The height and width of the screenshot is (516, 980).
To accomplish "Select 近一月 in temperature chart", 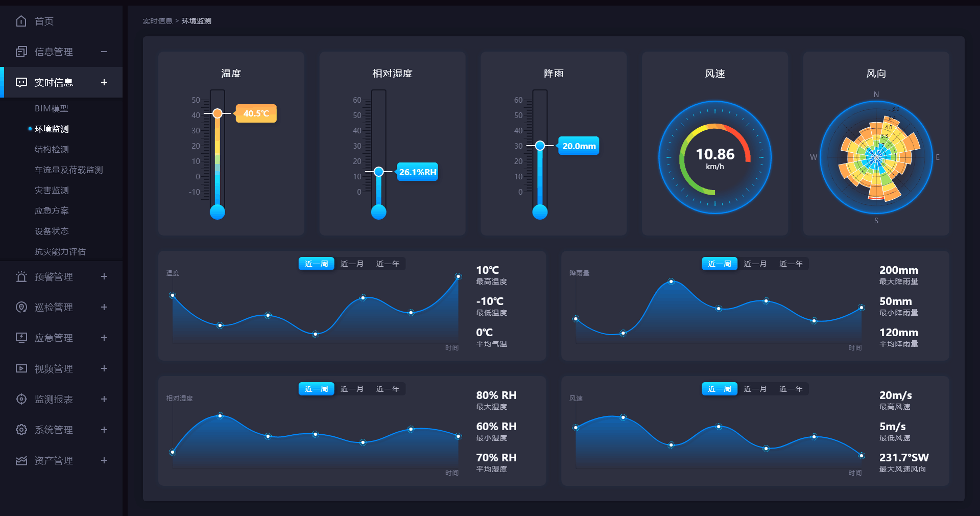I will [x=352, y=264].
